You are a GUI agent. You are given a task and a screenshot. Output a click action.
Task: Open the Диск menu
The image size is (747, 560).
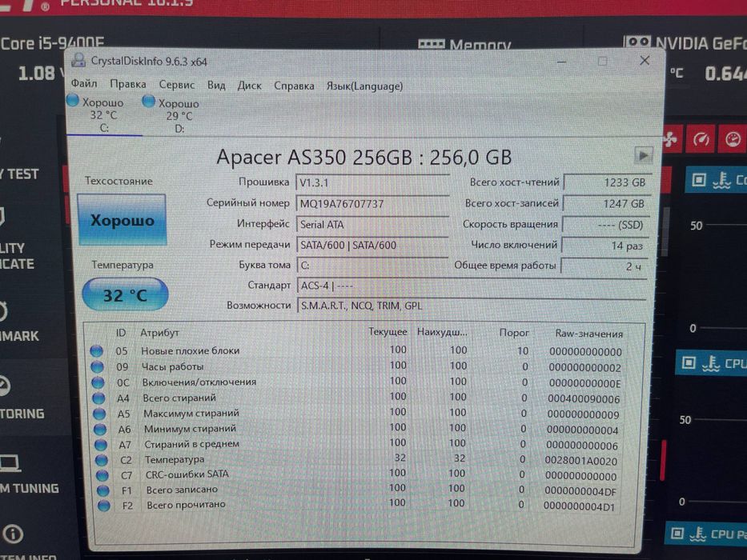pyautogui.click(x=249, y=86)
